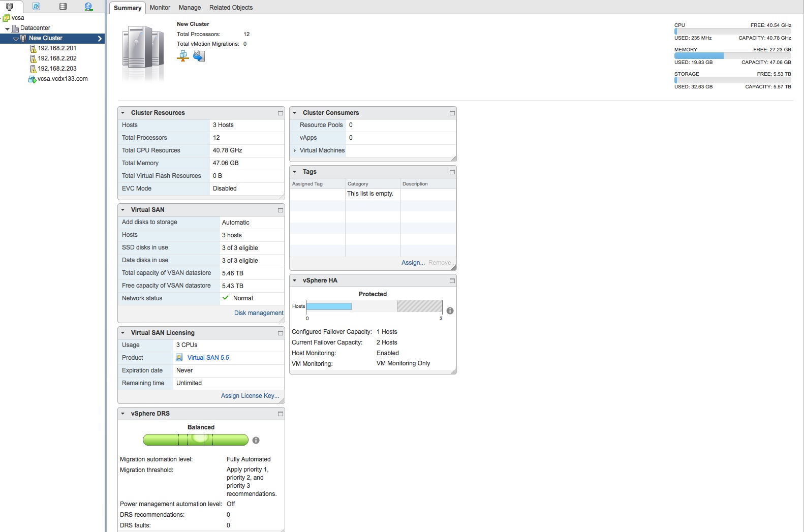This screenshot has height=532, width=804.
Task: Open the Hosts and Clusters inventory view
Action: (9, 7)
